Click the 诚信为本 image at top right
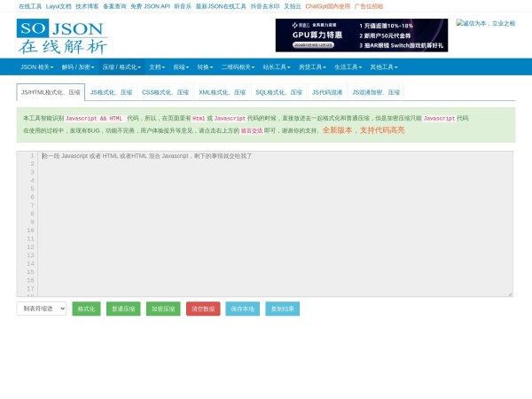The image size is (532, 399). pyautogui.click(x=485, y=23)
